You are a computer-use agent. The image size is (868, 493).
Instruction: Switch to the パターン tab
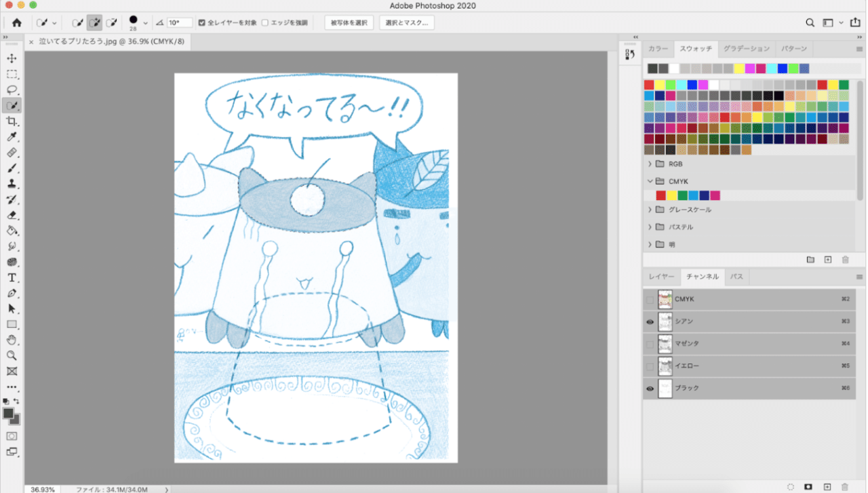coord(794,49)
